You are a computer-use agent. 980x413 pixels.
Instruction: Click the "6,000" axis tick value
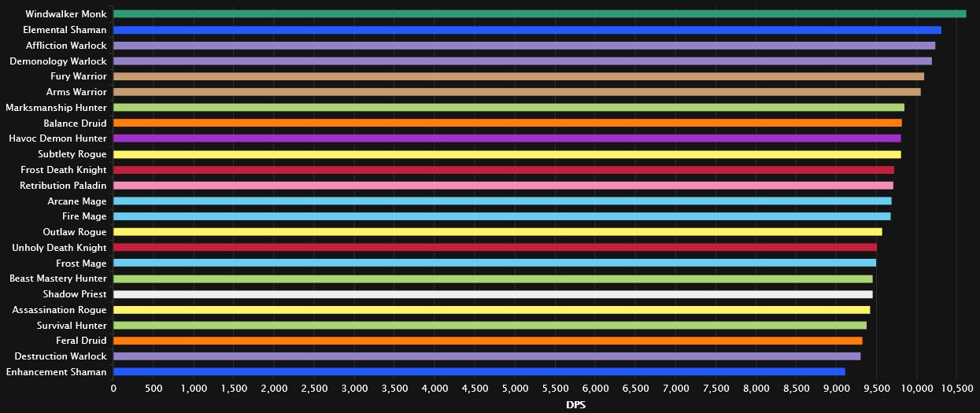pos(595,389)
